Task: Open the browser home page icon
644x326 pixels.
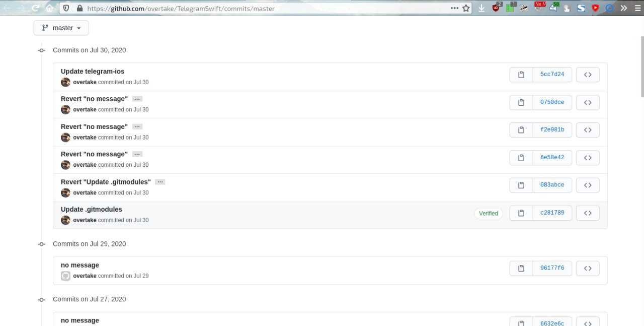Action: (x=49, y=8)
